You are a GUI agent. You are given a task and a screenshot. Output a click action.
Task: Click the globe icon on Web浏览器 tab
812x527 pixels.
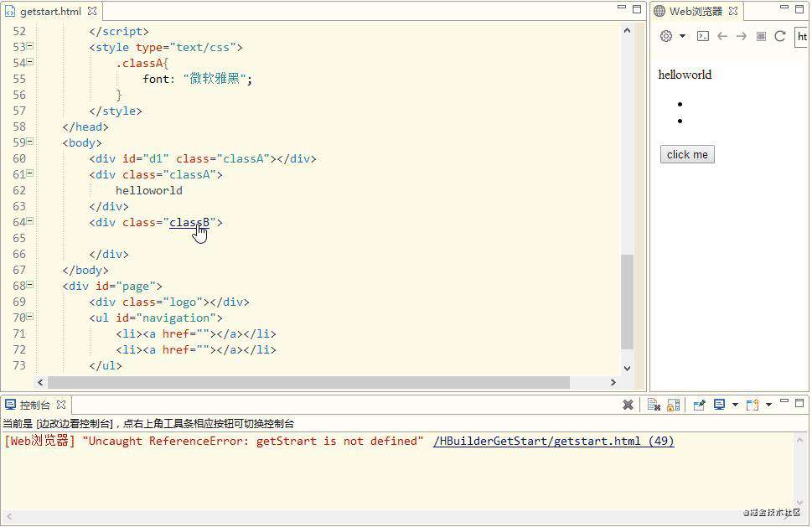point(659,11)
